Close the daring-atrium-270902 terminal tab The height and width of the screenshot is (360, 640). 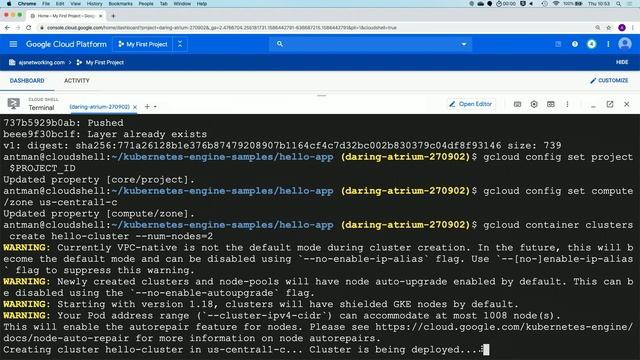[135, 107]
